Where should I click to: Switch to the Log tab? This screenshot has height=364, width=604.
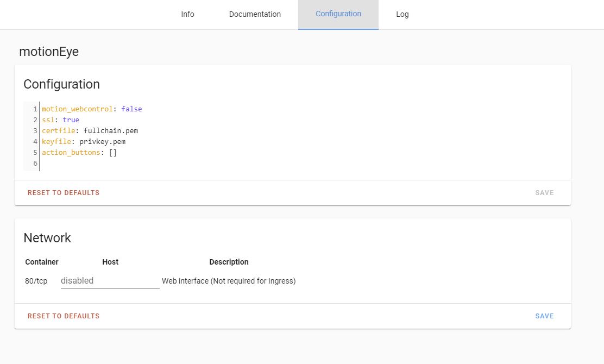[402, 14]
